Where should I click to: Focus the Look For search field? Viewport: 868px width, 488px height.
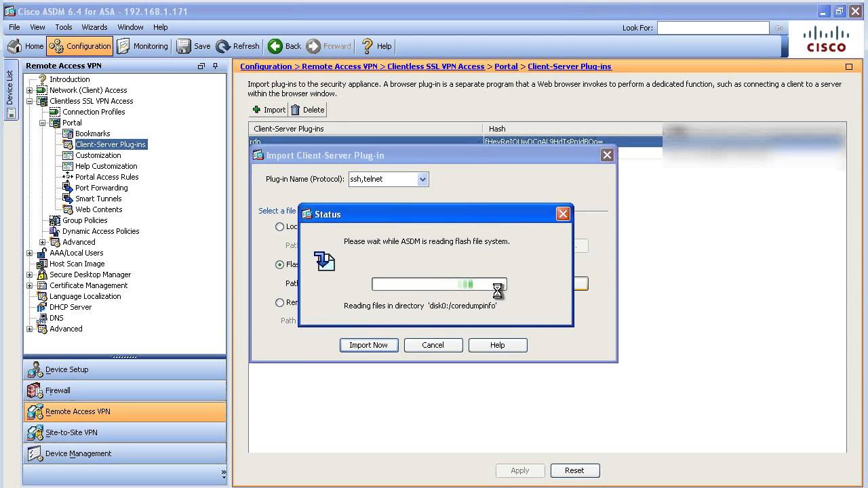713,28
